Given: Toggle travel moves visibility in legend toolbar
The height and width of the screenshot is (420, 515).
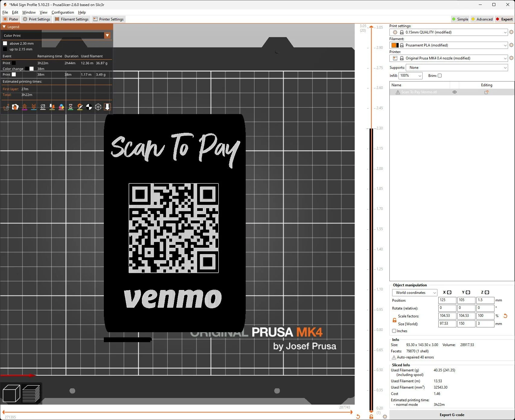Looking at the screenshot, I should (6, 107).
